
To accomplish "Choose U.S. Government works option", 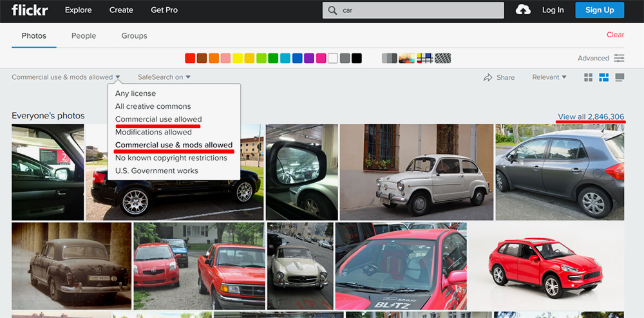I will pyautogui.click(x=156, y=171).
